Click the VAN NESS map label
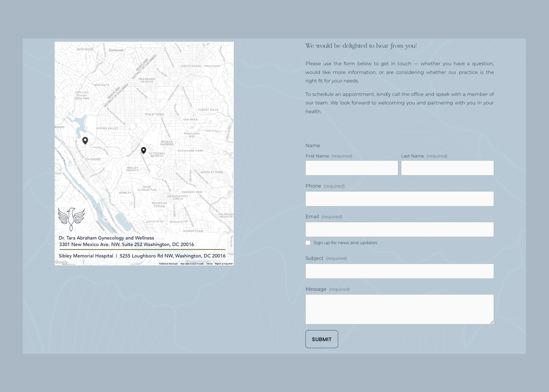 pos(190,119)
